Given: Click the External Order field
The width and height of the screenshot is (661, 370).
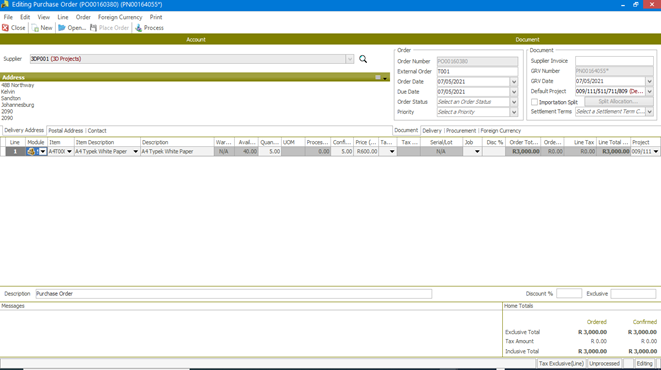Looking at the screenshot, I should click(477, 72).
